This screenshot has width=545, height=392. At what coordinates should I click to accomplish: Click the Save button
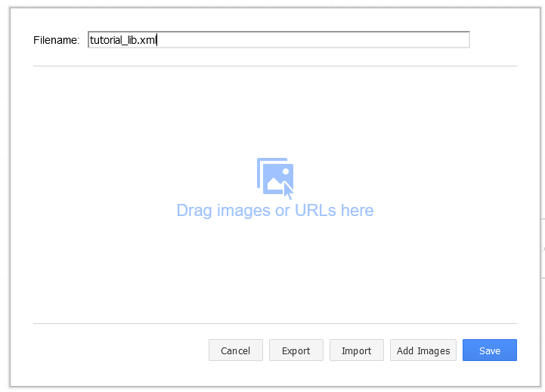pos(489,350)
